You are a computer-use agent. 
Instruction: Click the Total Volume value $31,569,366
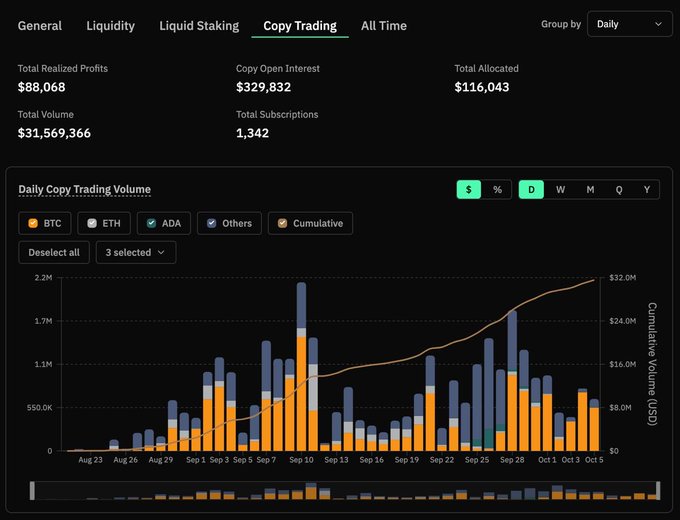(54, 133)
